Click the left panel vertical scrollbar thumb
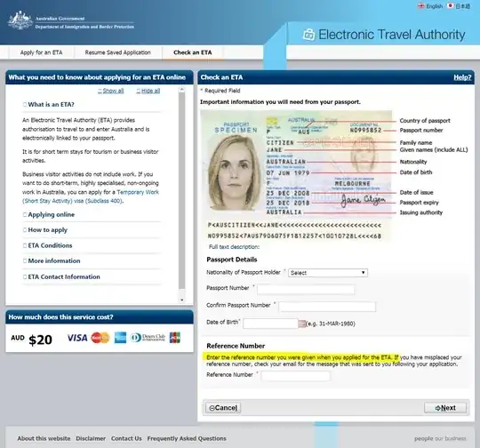The width and height of the screenshot is (480, 448). [x=182, y=190]
